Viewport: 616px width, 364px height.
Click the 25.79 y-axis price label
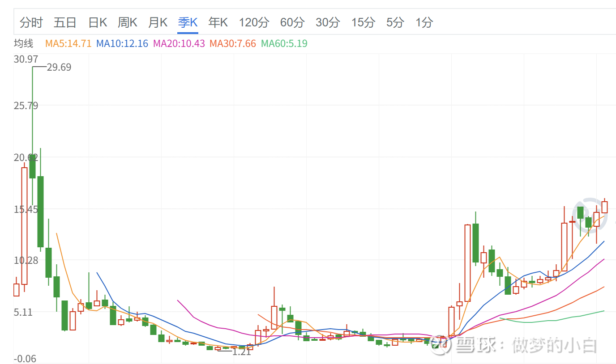[26, 106]
